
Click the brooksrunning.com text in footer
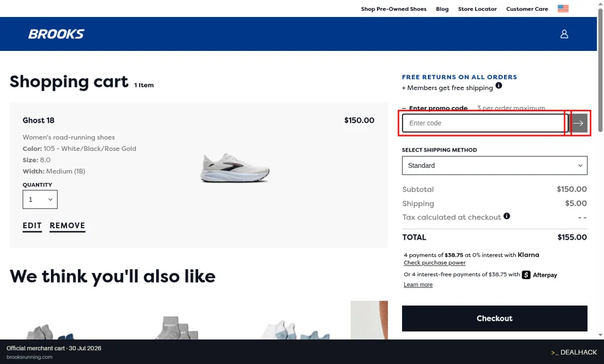[x=30, y=357]
